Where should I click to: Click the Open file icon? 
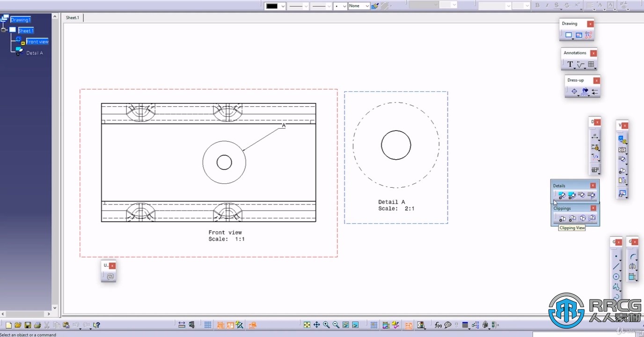coord(18,325)
